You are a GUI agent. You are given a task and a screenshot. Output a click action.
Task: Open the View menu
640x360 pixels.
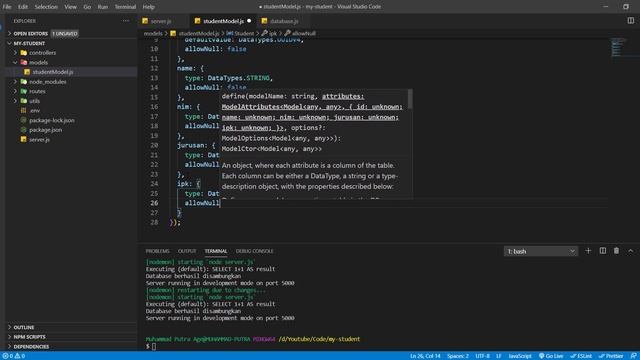tap(70, 7)
